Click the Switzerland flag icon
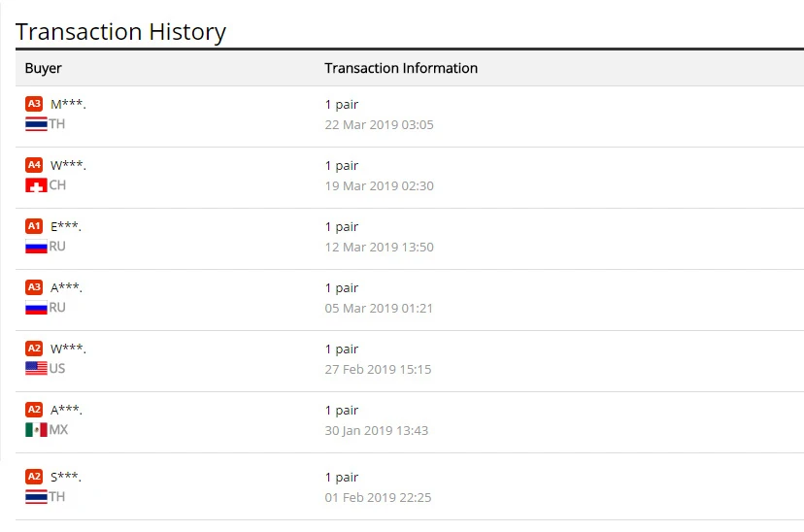This screenshot has width=804, height=532. pos(36,185)
